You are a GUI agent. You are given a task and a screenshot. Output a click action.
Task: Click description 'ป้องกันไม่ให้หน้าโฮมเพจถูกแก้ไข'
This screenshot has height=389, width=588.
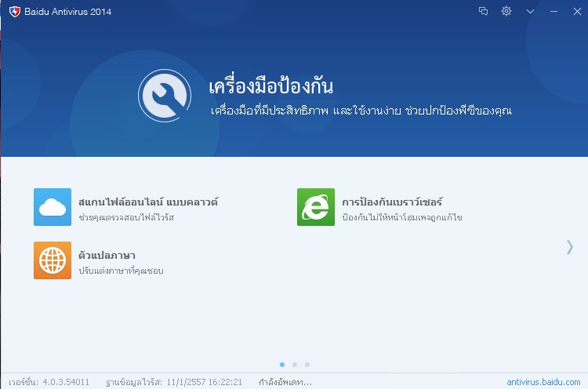[402, 217]
